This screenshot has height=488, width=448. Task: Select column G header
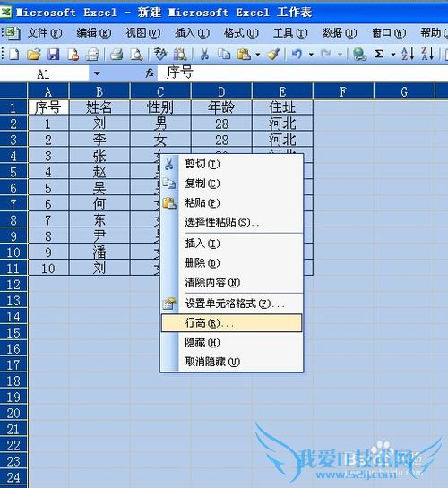404,91
